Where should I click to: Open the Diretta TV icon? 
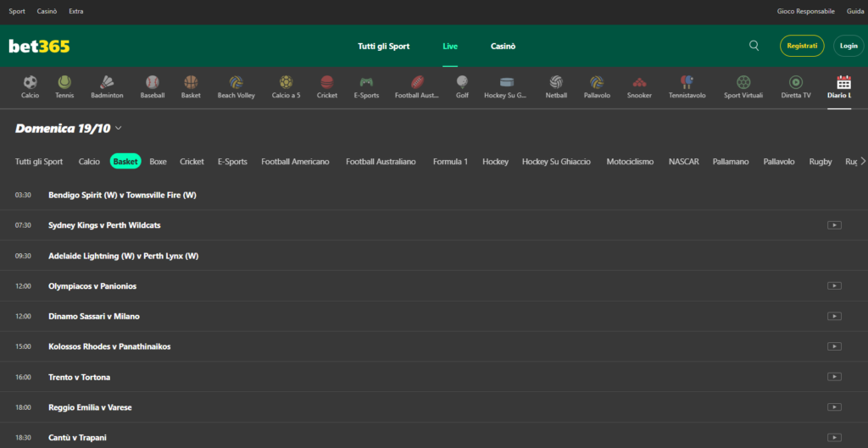(796, 82)
